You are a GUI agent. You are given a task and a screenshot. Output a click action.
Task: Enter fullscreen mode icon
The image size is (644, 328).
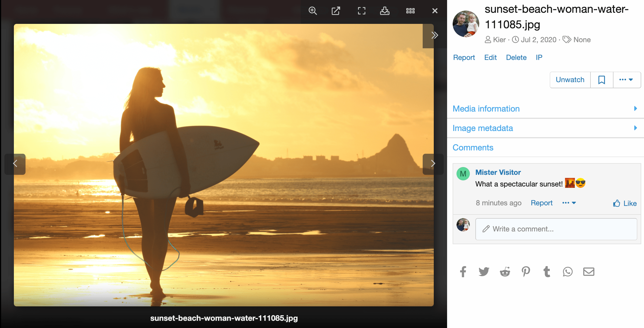361,11
